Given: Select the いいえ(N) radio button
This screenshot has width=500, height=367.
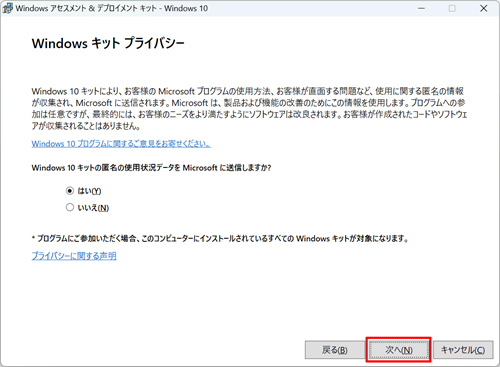Looking at the screenshot, I should pyautogui.click(x=70, y=207).
